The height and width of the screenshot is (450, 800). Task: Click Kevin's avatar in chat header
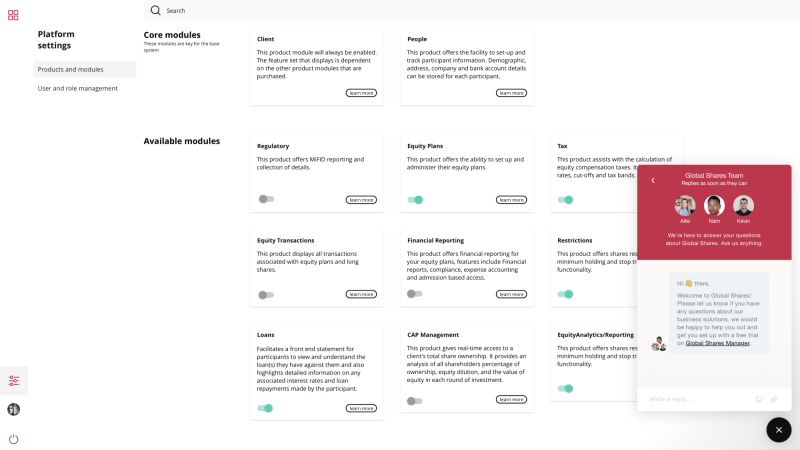[743, 206]
